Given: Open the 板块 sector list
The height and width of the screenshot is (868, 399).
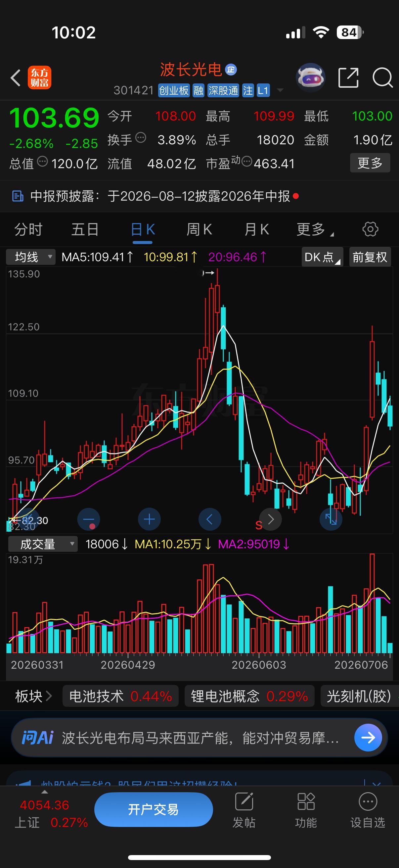Looking at the screenshot, I should click(x=33, y=696).
